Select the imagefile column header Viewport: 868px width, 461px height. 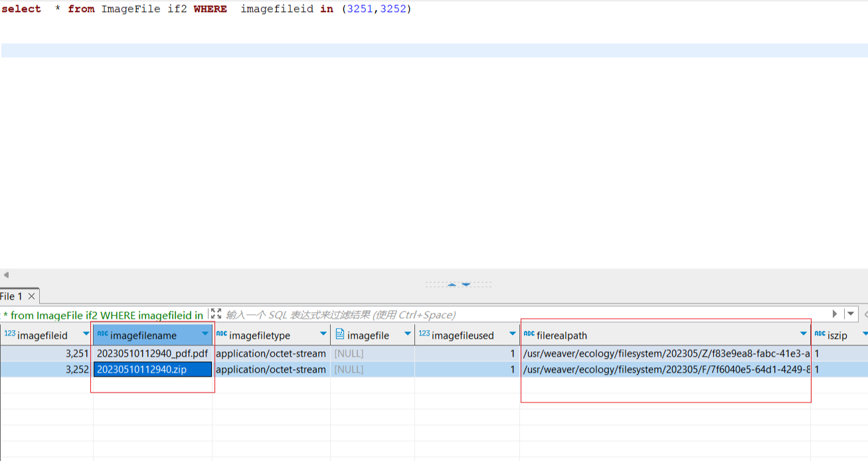click(x=373, y=335)
